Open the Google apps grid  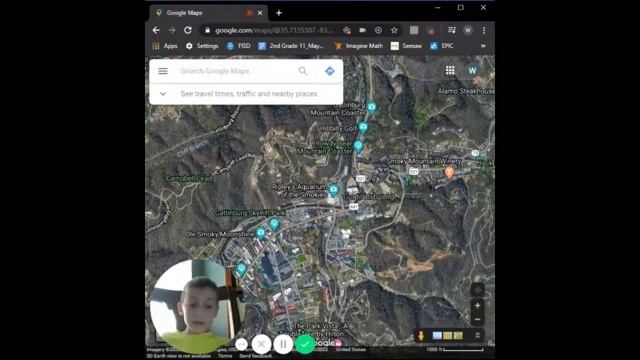pos(450,71)
